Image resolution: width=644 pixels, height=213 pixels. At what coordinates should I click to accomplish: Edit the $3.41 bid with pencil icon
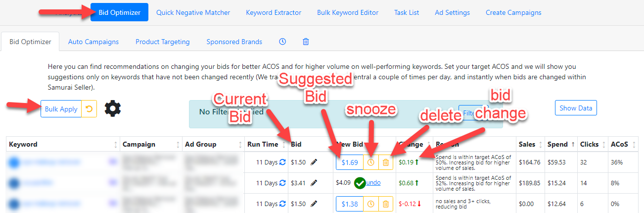(314, 183)
